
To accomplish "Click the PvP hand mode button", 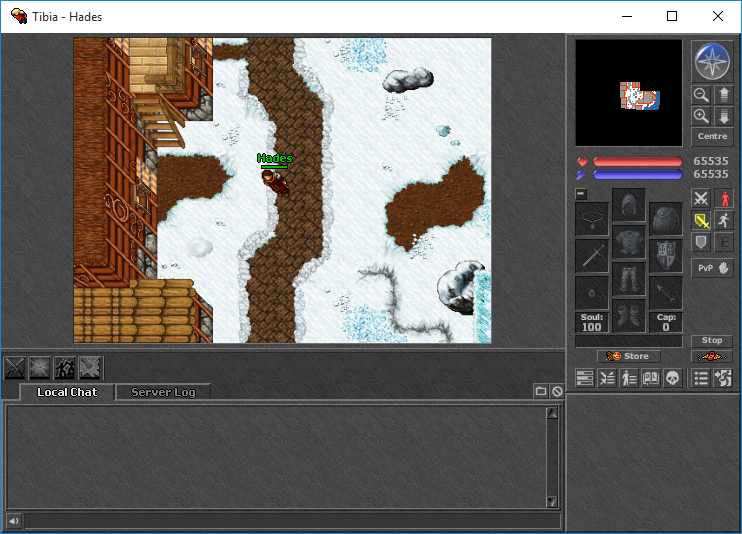I will (x=712, y=268).
